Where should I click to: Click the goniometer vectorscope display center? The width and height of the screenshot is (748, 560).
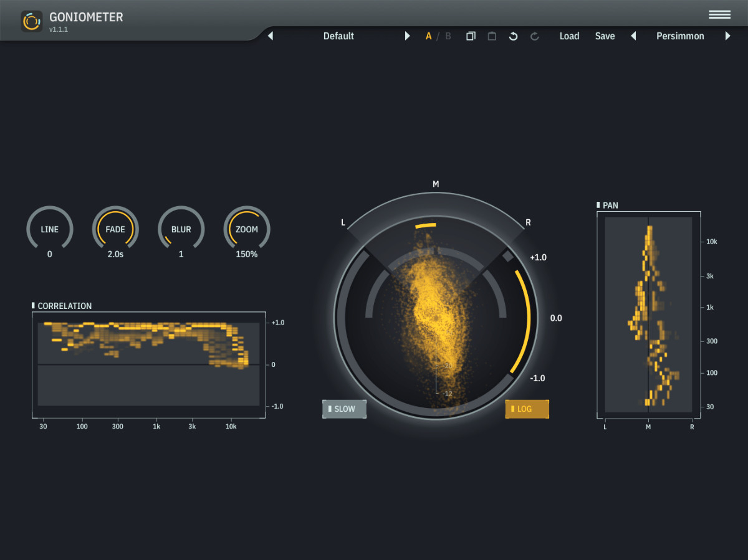pos(436,318)
